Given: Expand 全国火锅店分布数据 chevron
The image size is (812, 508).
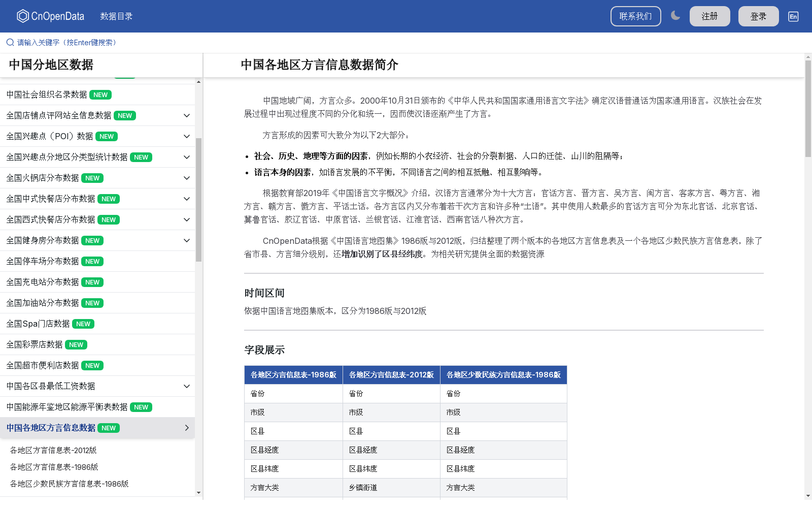Looking at the screenshot, I should (187, 178).
